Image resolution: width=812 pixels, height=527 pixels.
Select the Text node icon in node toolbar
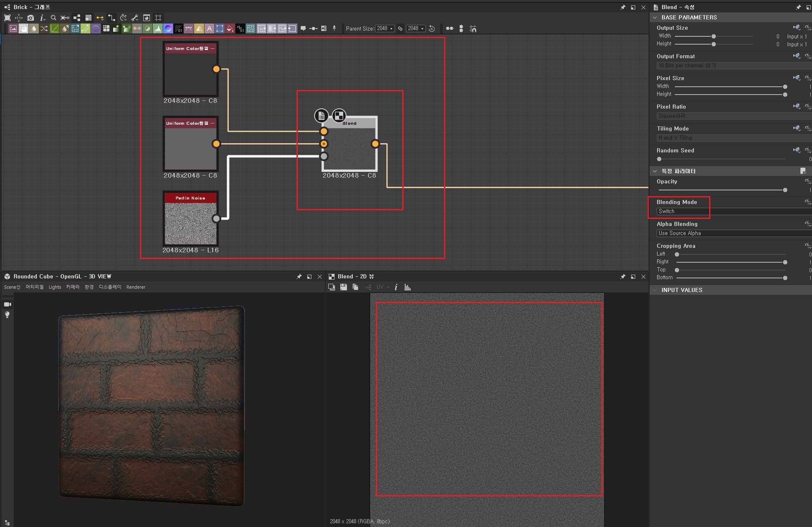[209, 28]
